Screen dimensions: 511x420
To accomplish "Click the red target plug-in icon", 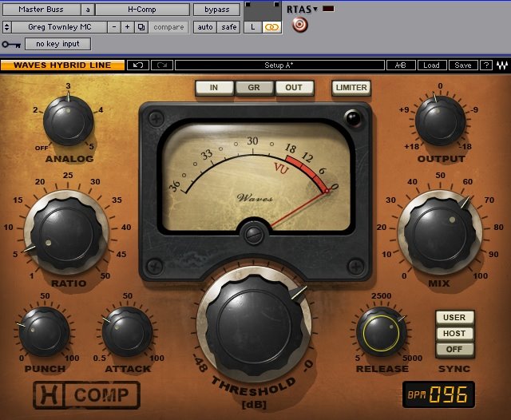I will pyautogui.click(x=300, y=25).
